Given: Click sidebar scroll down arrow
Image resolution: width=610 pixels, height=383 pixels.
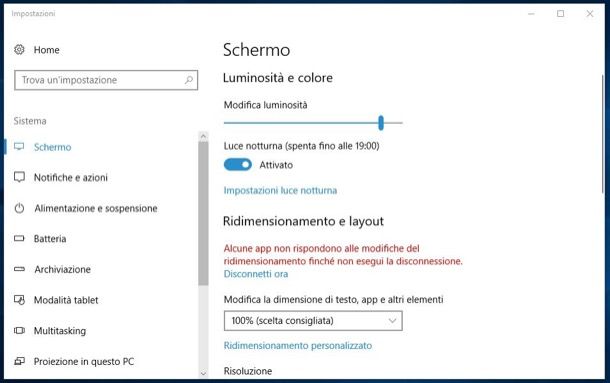Looking at the screenshot, I should click(x=203, y=373).
